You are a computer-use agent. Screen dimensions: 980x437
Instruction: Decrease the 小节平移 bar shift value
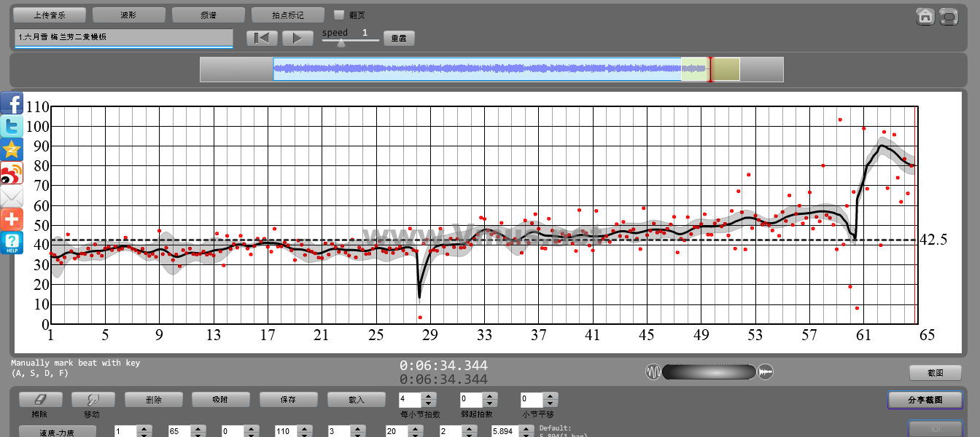551,403
